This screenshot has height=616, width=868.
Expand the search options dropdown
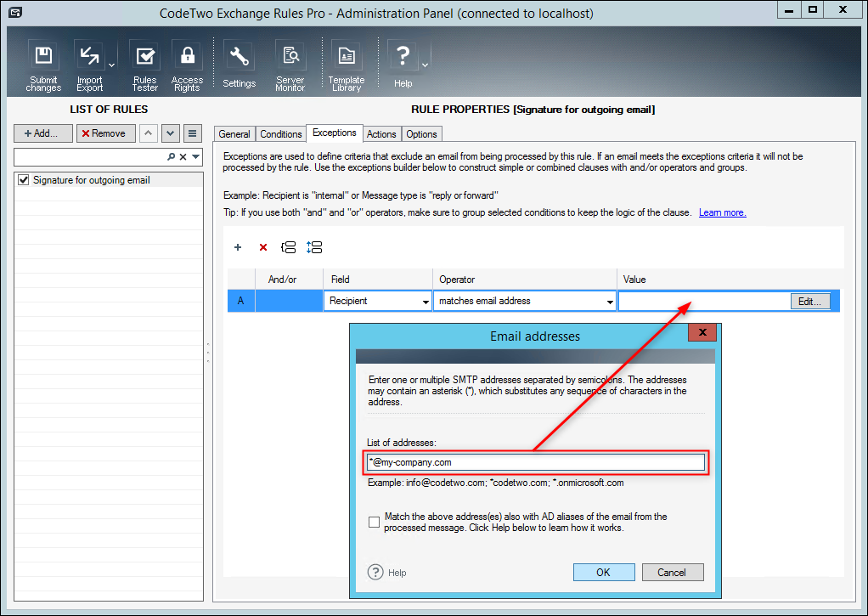click(x=195, y=157)
